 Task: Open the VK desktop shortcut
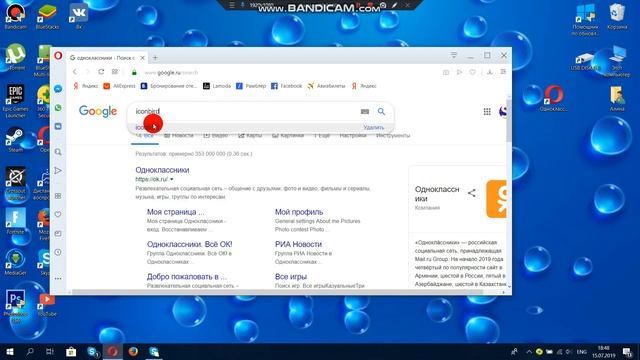[x=78, y=17]
